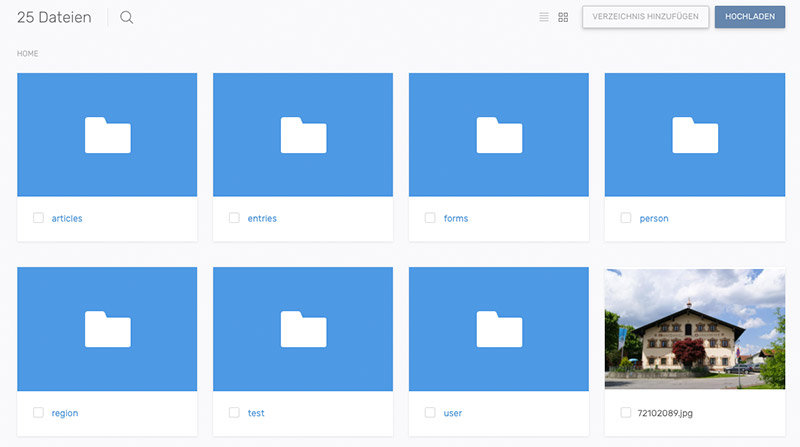Switch to list view layout
Viewport: 800px width, 447px height.
pyautogui.click(x=544, y=17)
